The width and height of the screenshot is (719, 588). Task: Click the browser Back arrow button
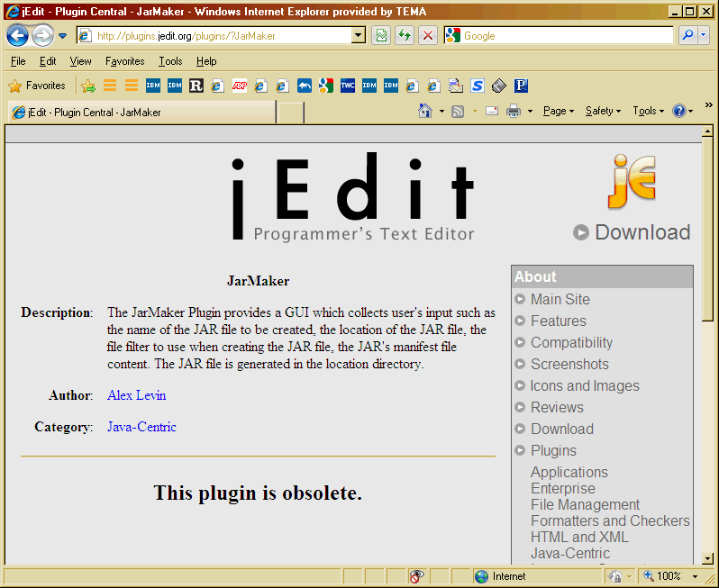click(x=17, y=36)
